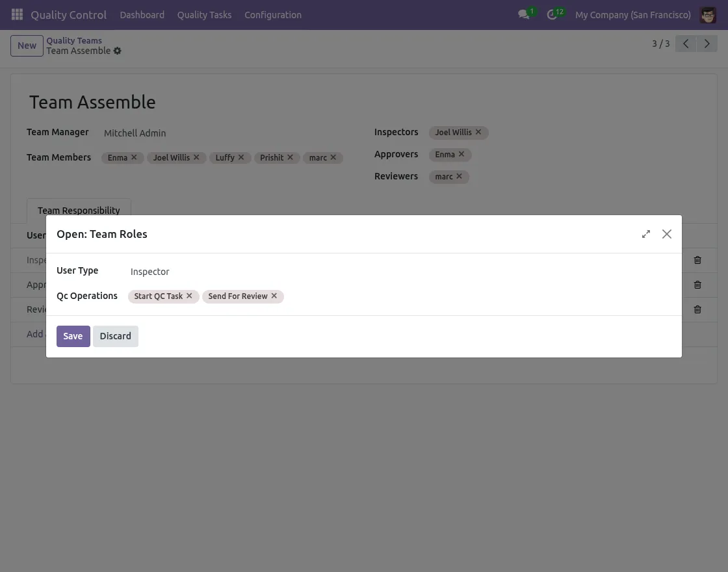Remove Enma from Team Members
The width and height of the screenshot is (728, 572).
coord(134,157)
